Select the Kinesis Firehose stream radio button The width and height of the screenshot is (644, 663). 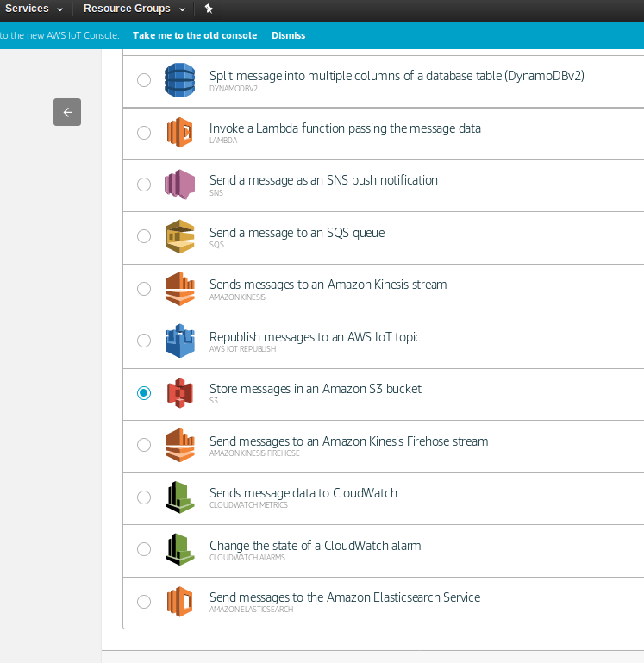click(144, 445)
